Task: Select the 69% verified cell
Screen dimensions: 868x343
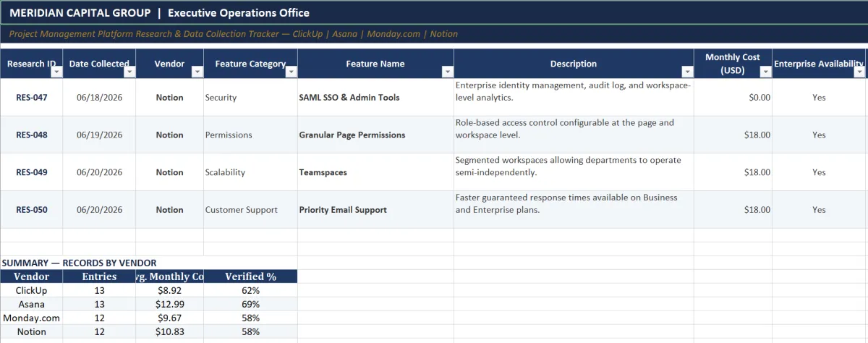Action: click(250, 304)
